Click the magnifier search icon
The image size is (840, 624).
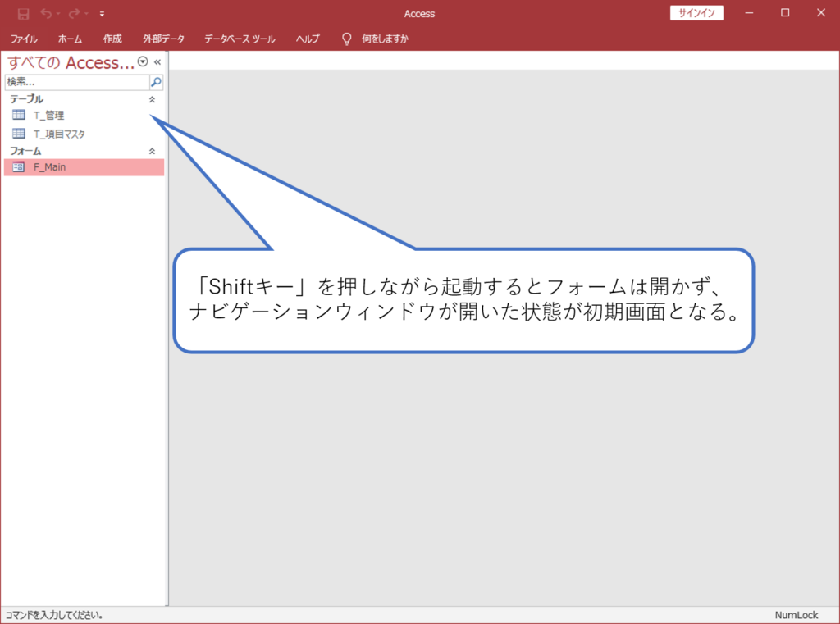point(156,82)
